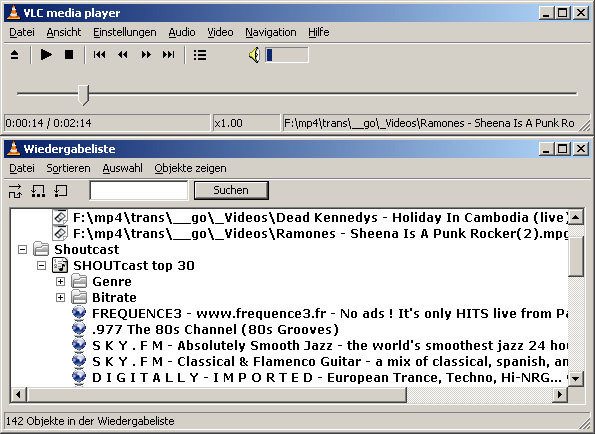This screenshot has height=434, width=595.
Task: Open the Audio menu
Action: pyautogui.click(x=182, y=32)
